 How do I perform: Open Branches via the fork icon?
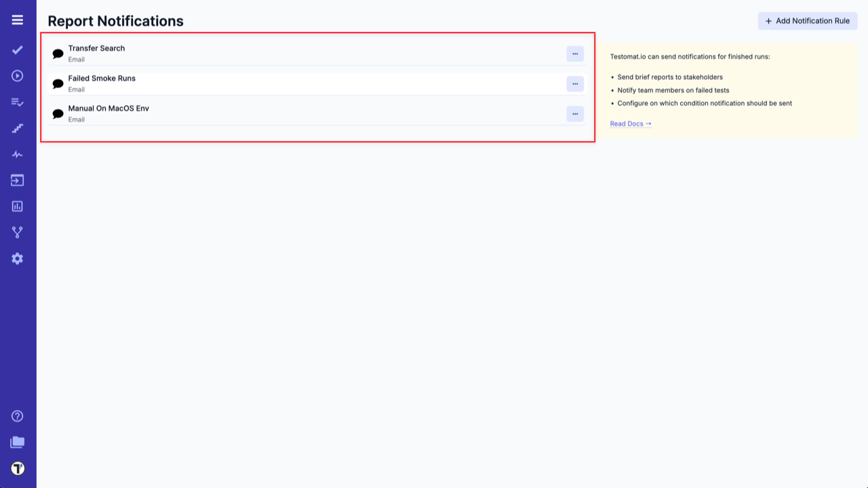pyautogui.click(x=18, y=231)
